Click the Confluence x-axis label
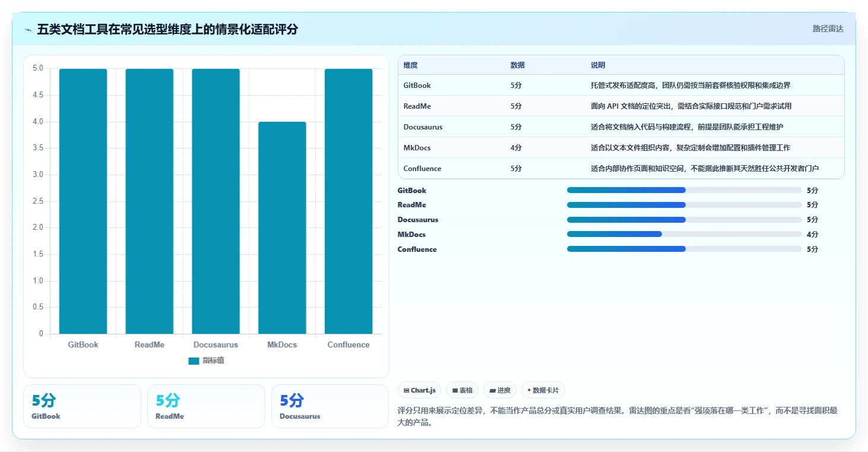 click(349, 344)
